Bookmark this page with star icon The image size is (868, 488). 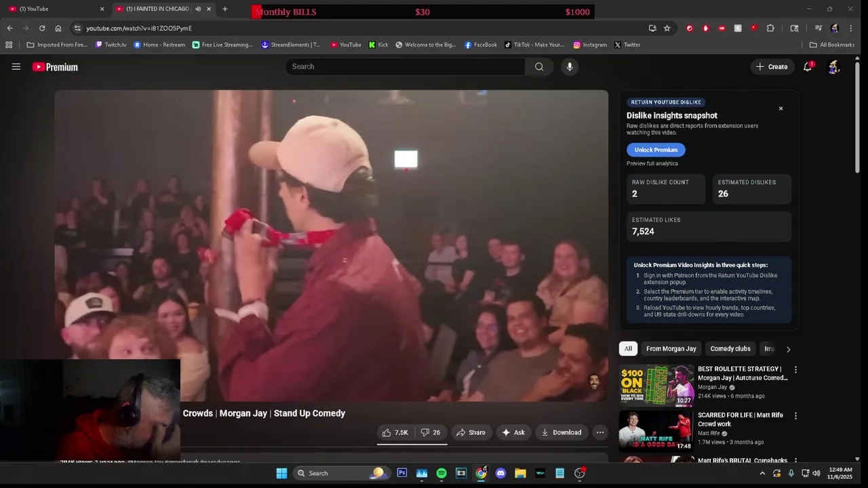[667, 28]
